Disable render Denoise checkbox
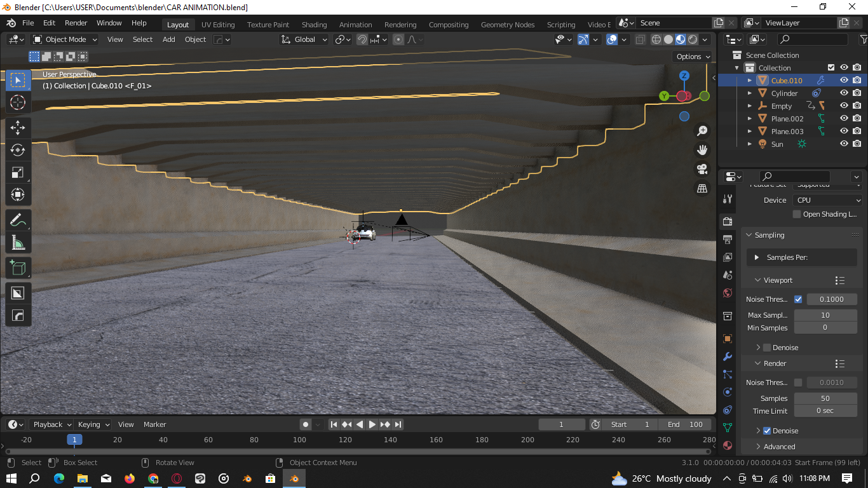 click(x=767, y=431)
